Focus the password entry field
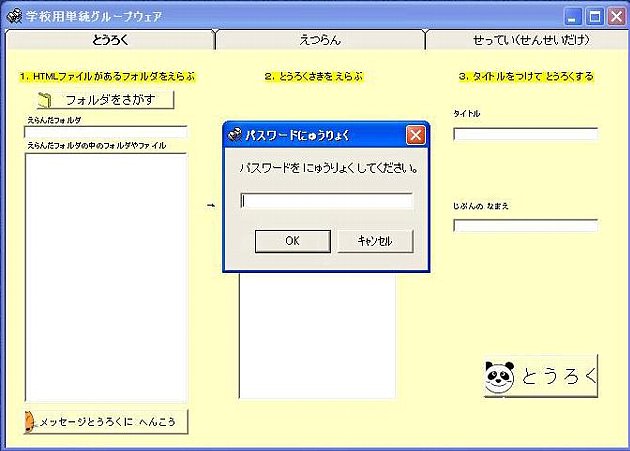Screen dimensions: 630x451 (326, 201)
